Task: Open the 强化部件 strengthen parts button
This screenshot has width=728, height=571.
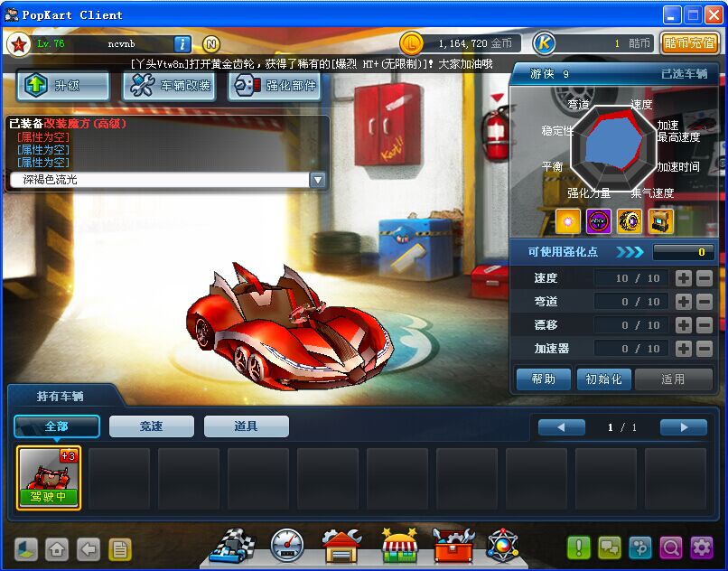Action: (x=275, y=86)
